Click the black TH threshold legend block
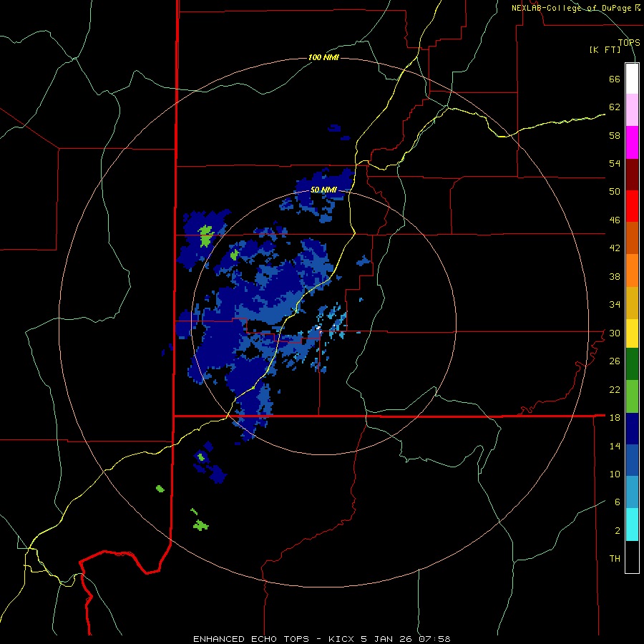This screenshot has height=644, width=644. pos(632,557)
